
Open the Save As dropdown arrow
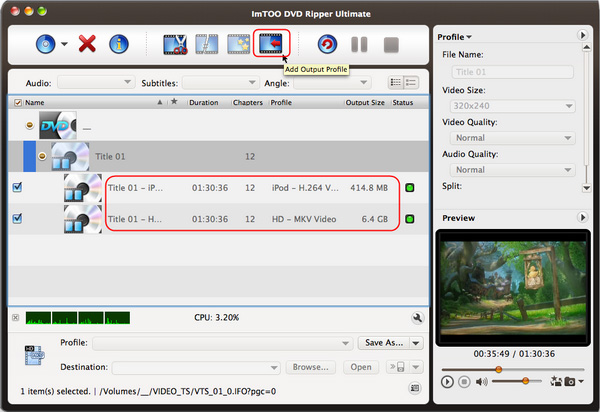416,343
